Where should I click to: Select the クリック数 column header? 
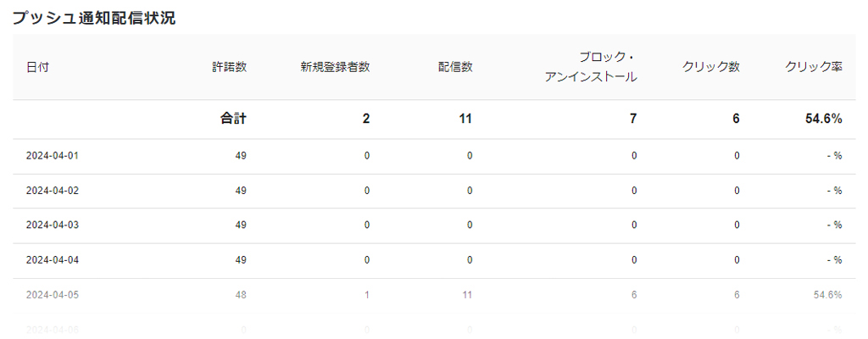711,67
